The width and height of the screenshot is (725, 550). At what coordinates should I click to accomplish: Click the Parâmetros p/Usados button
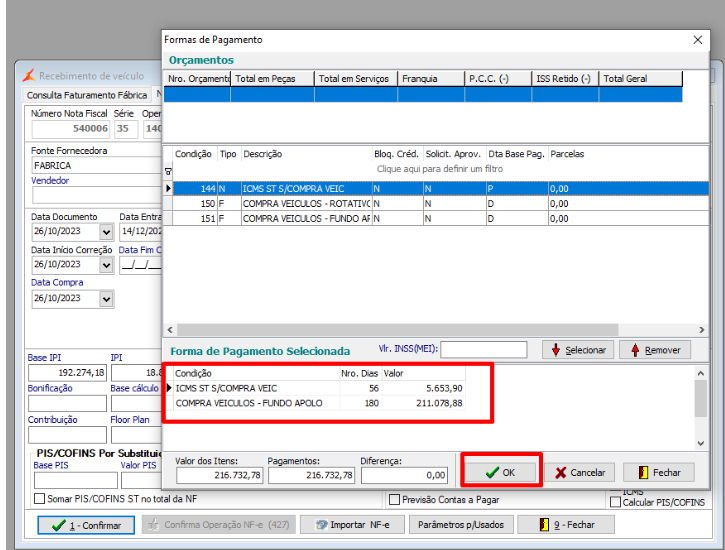click(461, 525)
